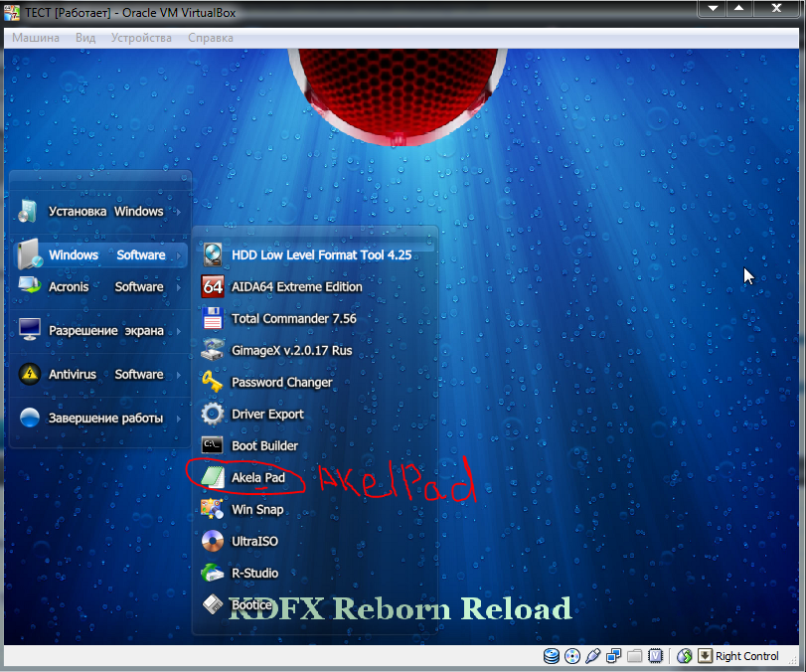Click the Antivirus Software warning icon
The image size is (806, 672).
29,374
